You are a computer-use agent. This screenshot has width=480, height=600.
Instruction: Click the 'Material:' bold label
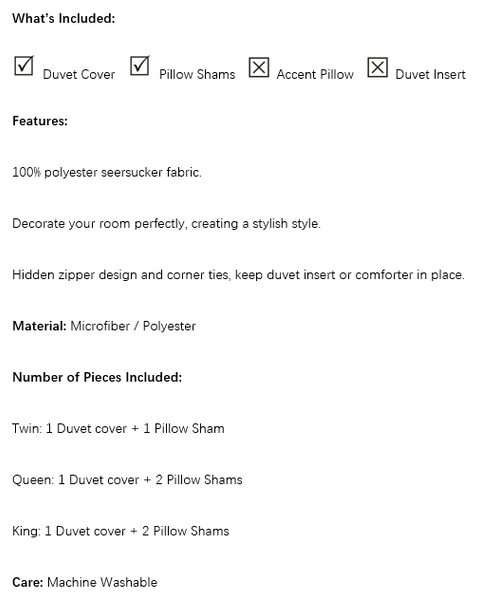39,326
